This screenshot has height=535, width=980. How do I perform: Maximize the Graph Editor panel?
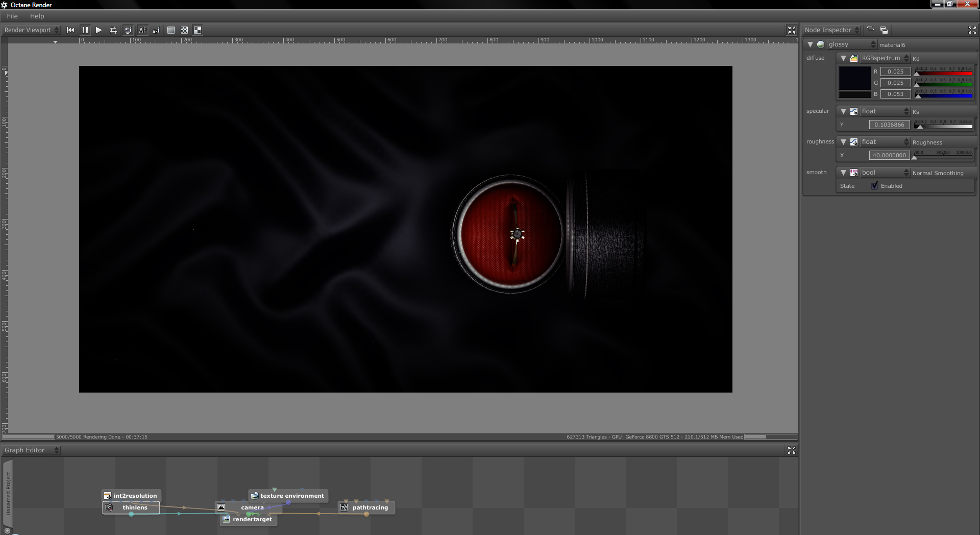point(792,450)
